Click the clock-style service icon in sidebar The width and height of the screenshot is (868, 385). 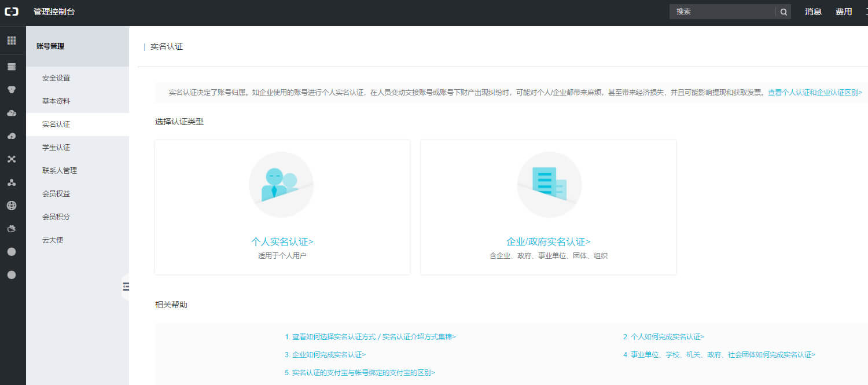(x=12, y=229)
